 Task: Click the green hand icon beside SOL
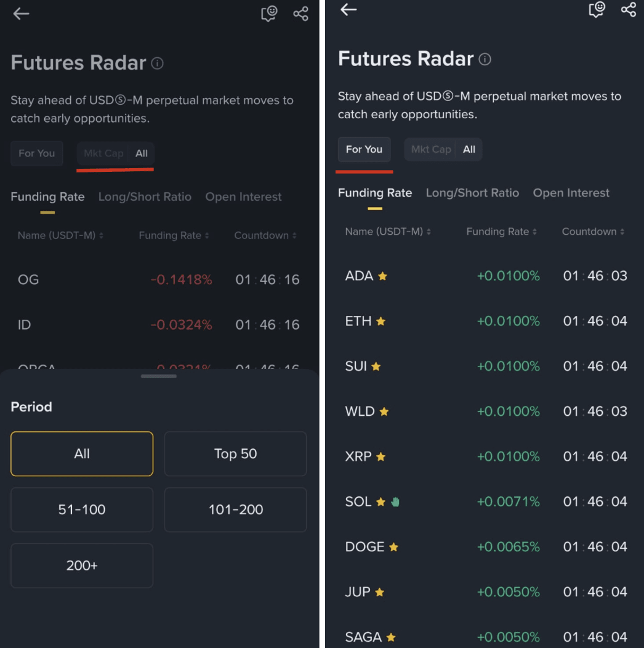395,501
